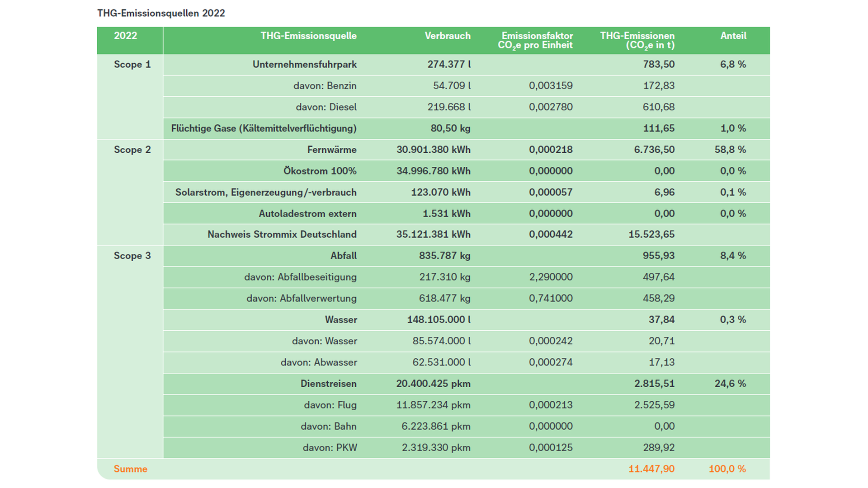Click the Scope 3 row label
This screenshot has height=488, width=868.
(x=132, y=256)
